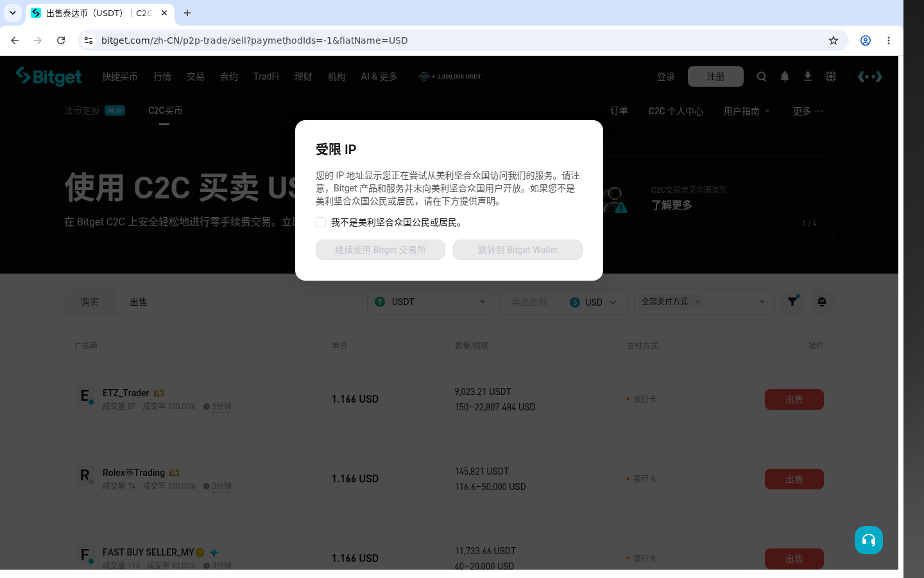Remove the 全部支付方式 filter tag
Viewport: 924px width, 578px height.
(x=697, y=302)
